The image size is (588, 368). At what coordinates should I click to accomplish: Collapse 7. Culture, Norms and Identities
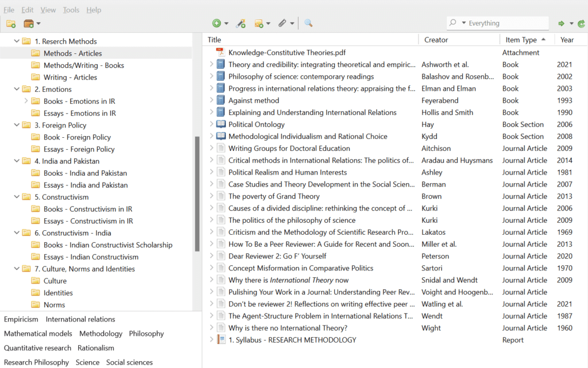tap(17, 269)
